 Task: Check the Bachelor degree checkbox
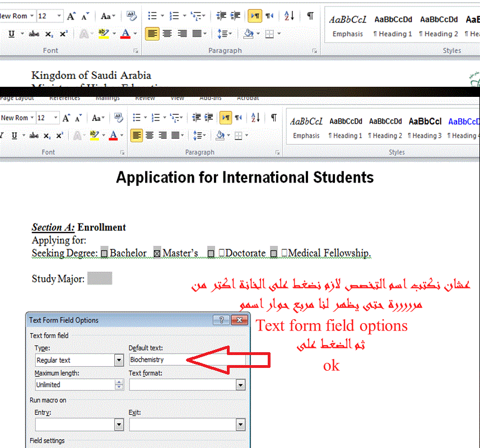(x=104, y=254)
